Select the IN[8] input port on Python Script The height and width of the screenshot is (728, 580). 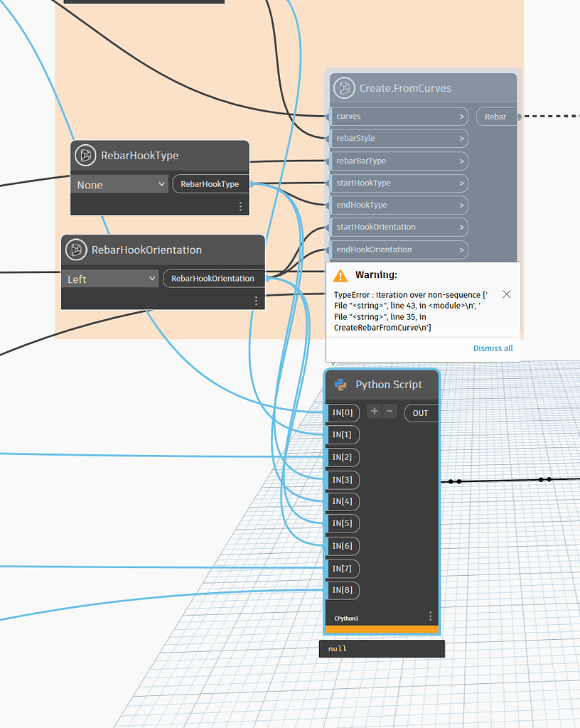click(343, 590)
